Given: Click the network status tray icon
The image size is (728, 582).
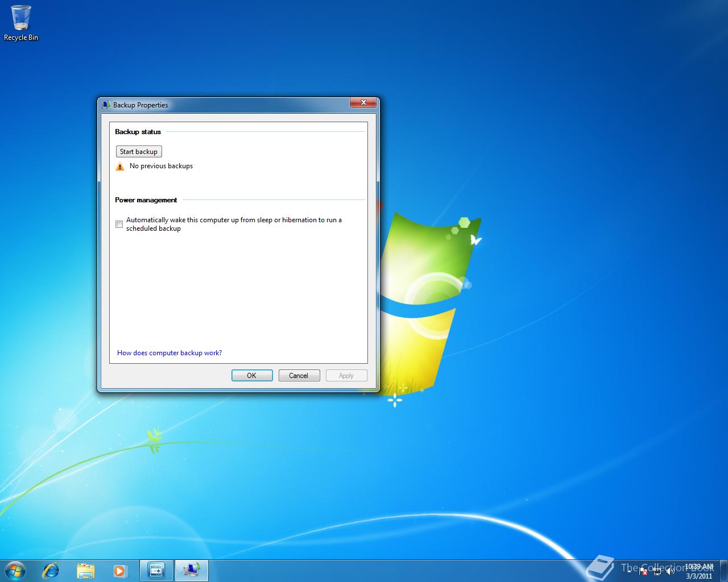Looking at the screenshot, I should point(657,571).
